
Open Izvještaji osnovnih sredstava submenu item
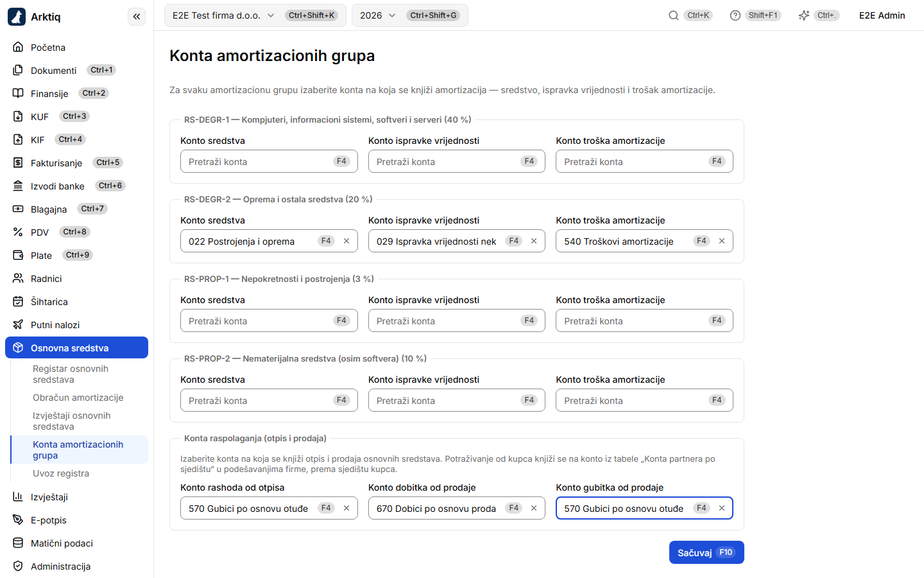(80, 421)
